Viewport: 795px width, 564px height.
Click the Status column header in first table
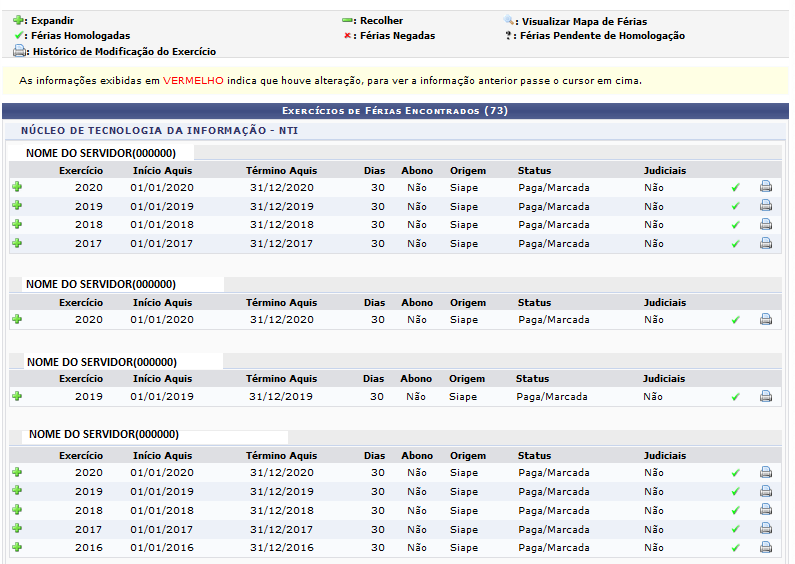tap(534, 170)
